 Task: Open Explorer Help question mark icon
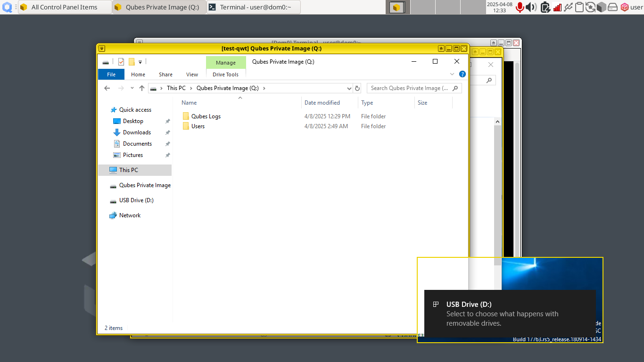tap(462, 74)
